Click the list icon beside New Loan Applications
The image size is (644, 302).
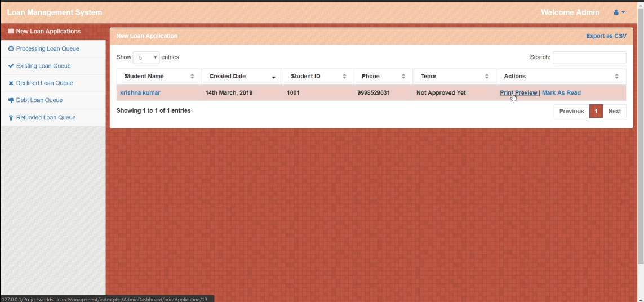pyautogui.click(x=11, y=32)
